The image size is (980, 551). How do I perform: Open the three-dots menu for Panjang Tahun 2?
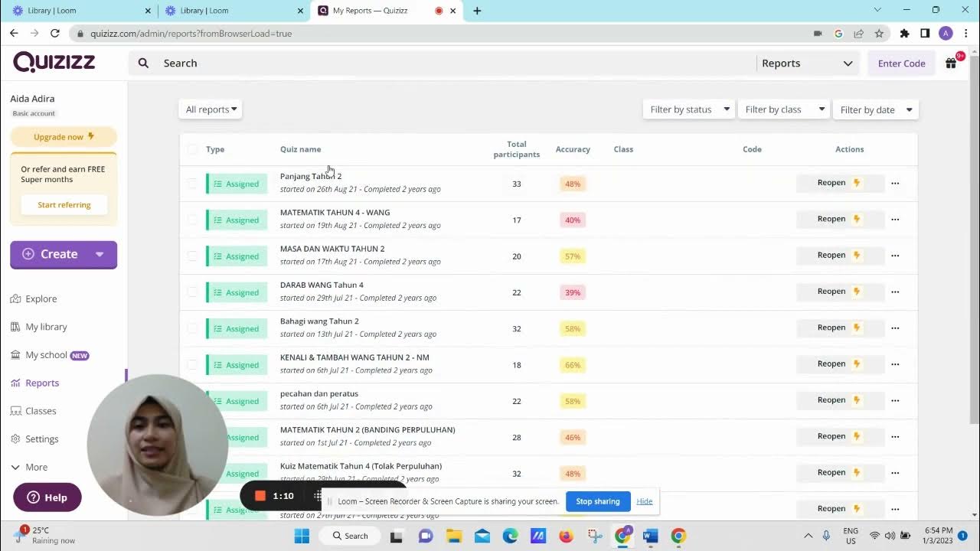[x=895, y=183]
